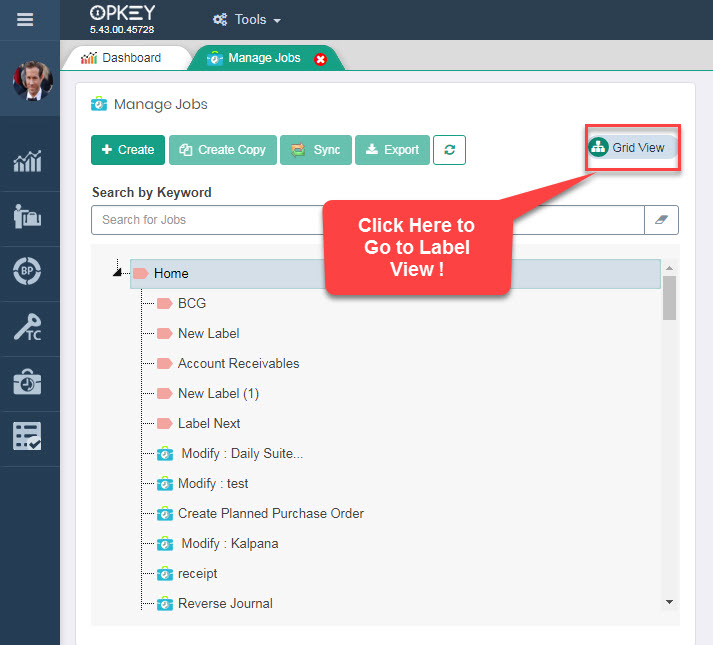Click the tree scrollbar up arrow
This screenshot has width=713, height=645.
[669, 268]
